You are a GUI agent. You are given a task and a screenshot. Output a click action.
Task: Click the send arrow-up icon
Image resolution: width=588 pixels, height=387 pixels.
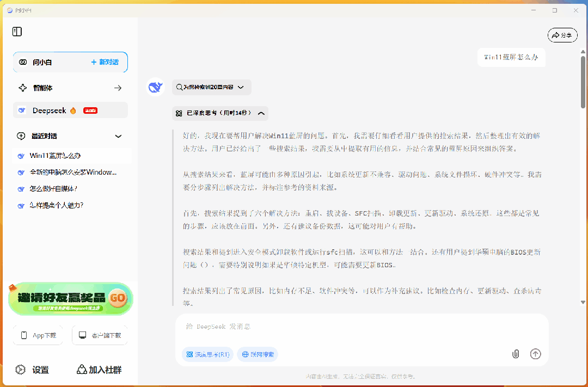coord(536,354)
